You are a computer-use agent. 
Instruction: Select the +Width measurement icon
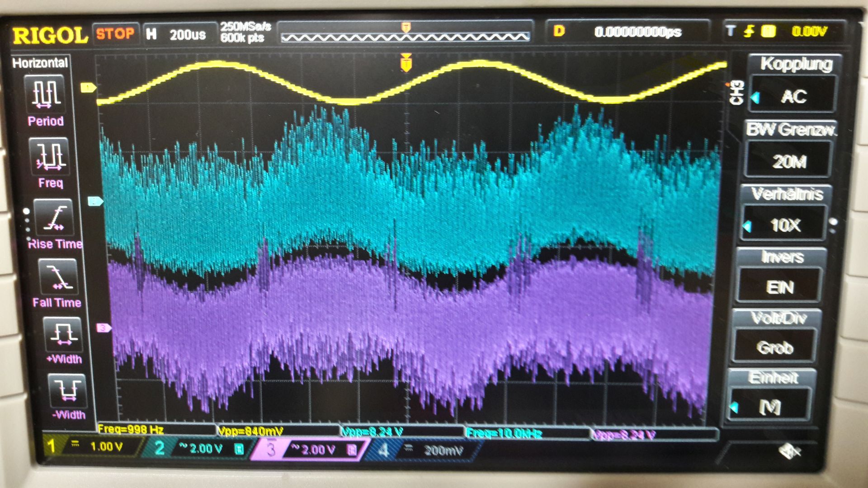pyautogui.click(x=63, y=334)
